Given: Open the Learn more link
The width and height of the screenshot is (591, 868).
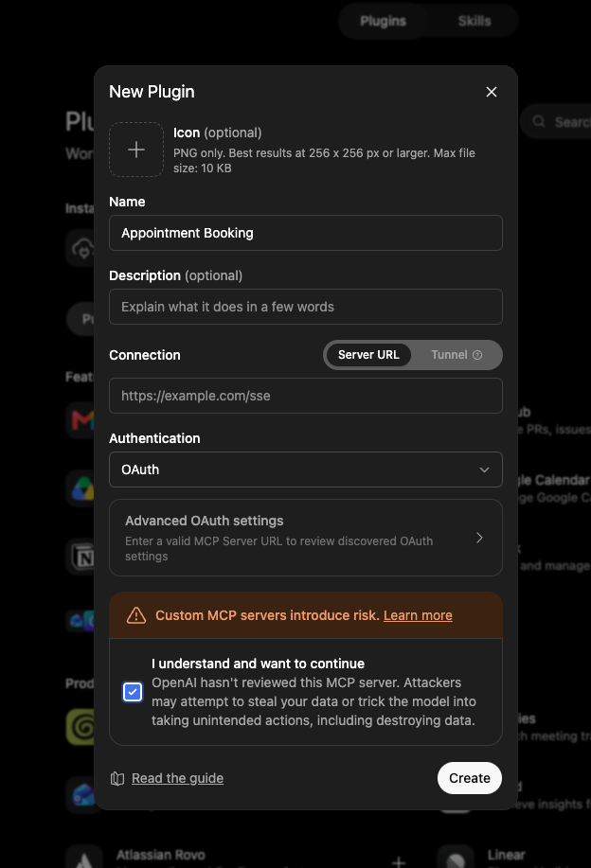Looking at the screenshot, I should click(x=418, y=615).
